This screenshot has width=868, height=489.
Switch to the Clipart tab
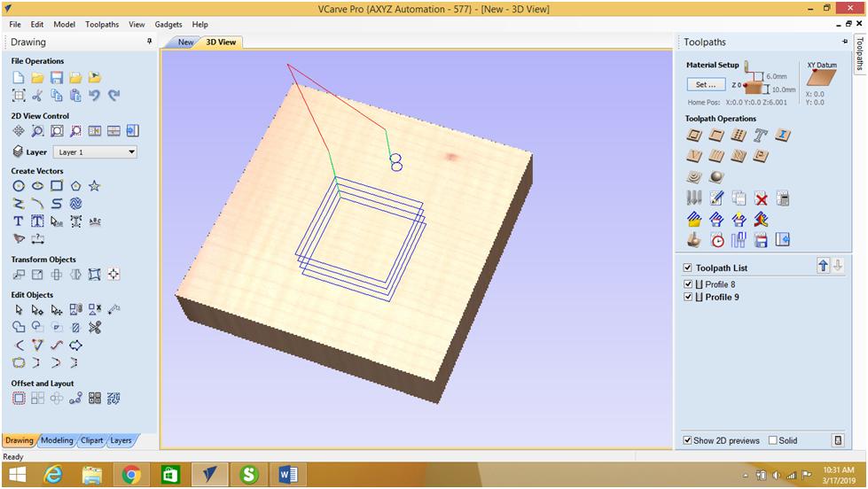pyautogui.click(x=92, y=440)
